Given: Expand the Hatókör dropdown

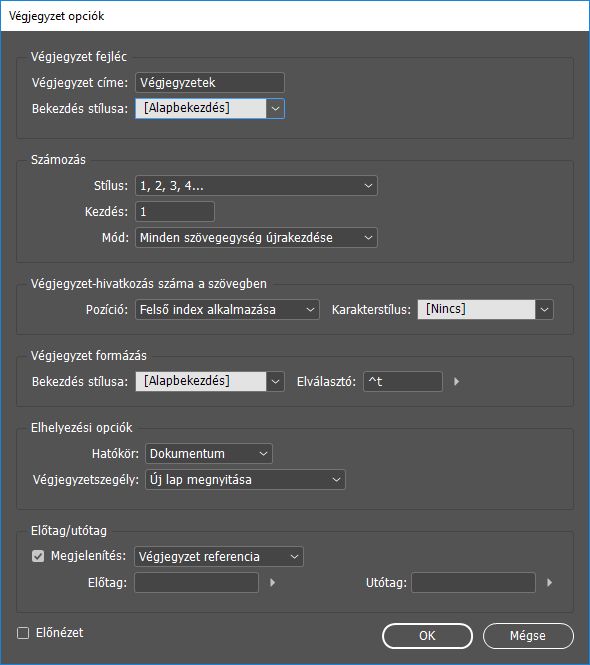Looking at the screenshot, I should pyautogui.click(x=209, y=453).
